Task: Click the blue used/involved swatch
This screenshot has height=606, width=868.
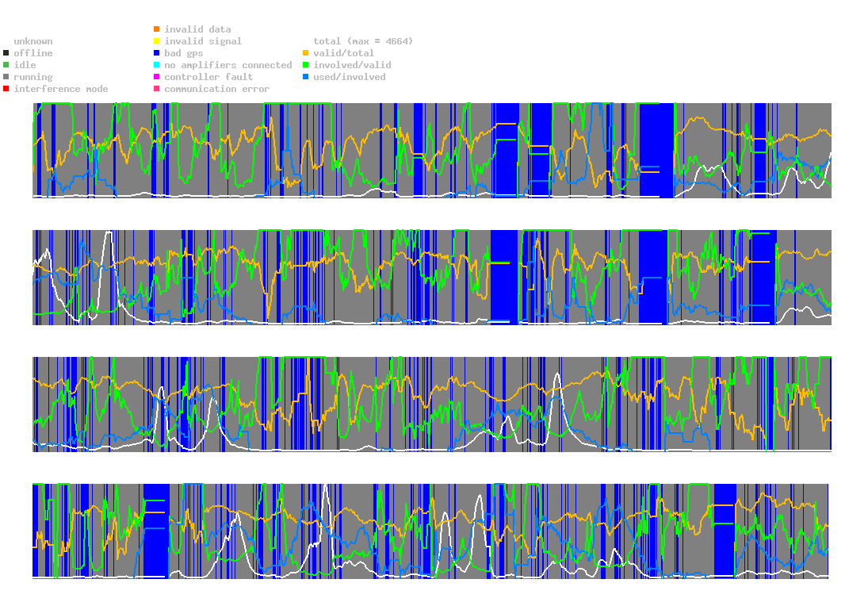Action: [305, 77]
